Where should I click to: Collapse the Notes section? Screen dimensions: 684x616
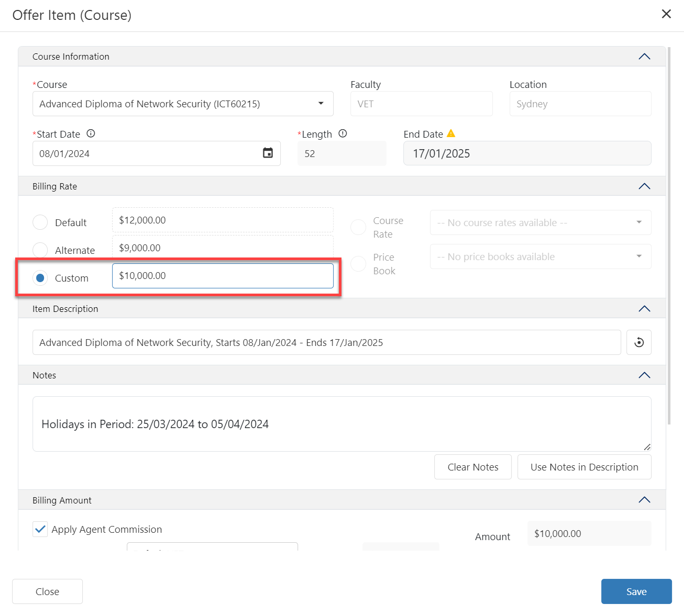644,375
